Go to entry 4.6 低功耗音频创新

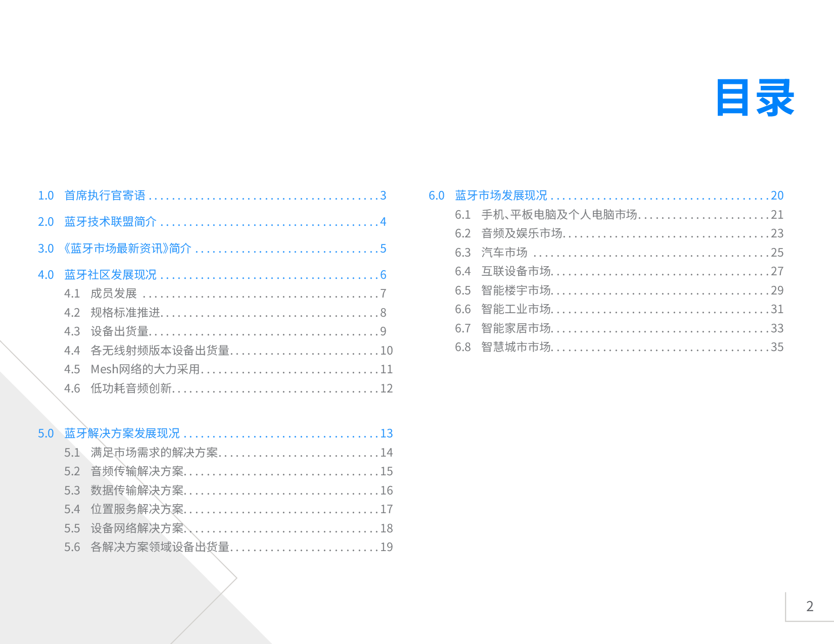228,388
